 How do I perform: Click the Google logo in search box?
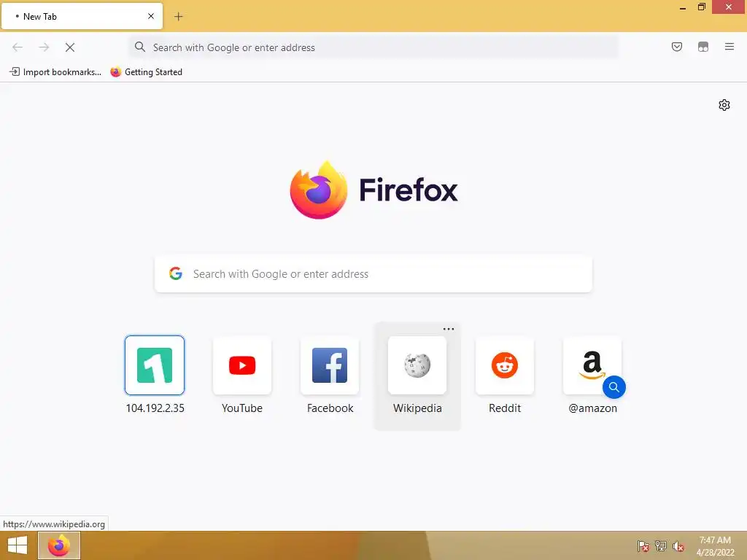[x=176, y=273]
